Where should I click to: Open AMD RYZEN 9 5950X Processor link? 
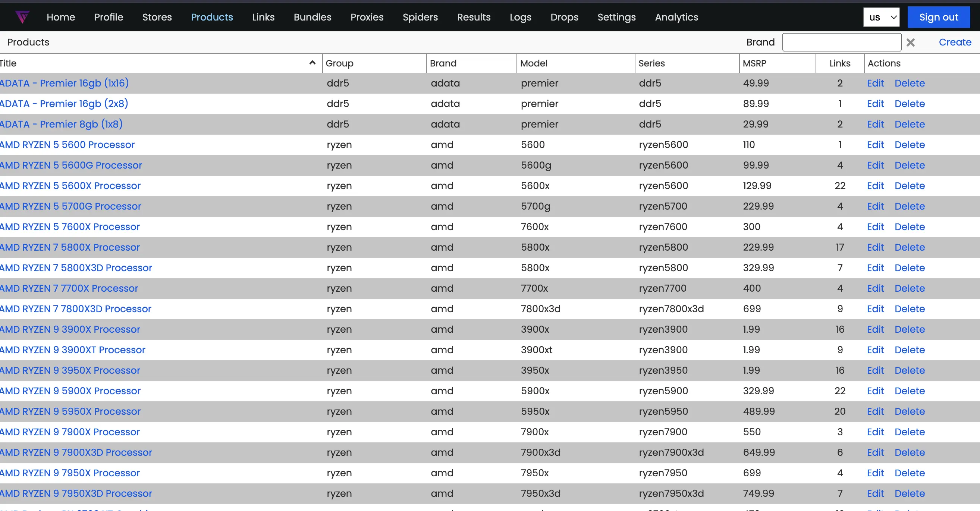[70, 412]
